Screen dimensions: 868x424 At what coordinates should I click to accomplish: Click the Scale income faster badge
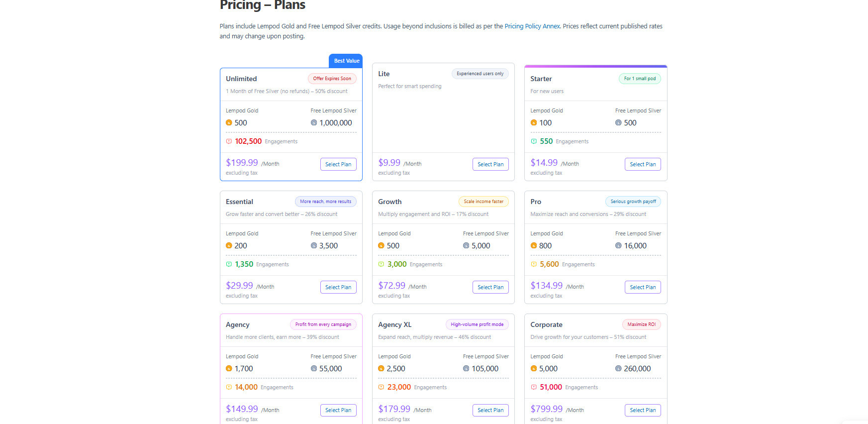pos(483,202)
